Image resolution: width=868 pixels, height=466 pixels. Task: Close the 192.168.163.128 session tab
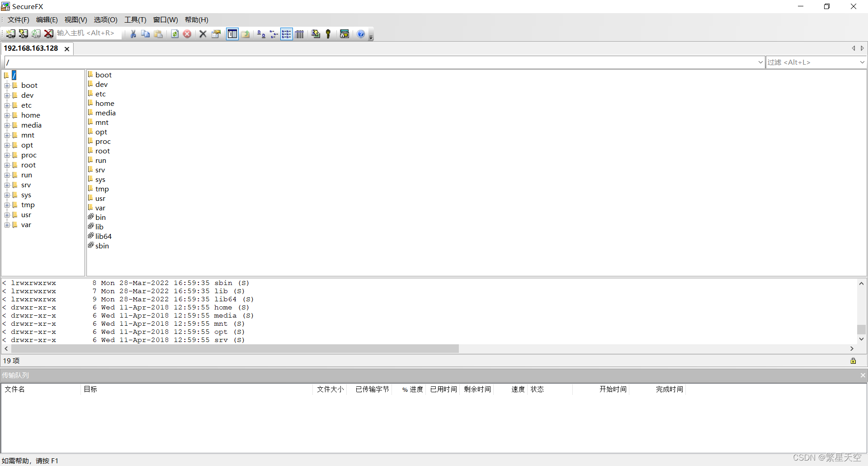(x=67, y=49)
